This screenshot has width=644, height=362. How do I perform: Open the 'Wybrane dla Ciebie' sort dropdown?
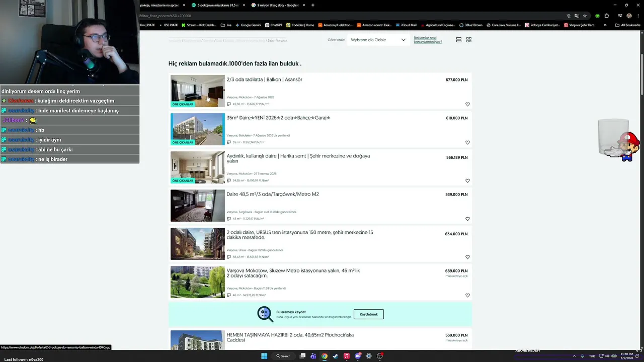378,40
